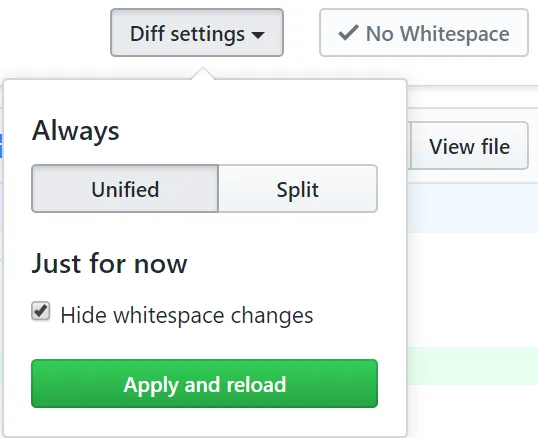The image size is (538, 438).
Task: Click the Always heading
Action: [75, 131]
